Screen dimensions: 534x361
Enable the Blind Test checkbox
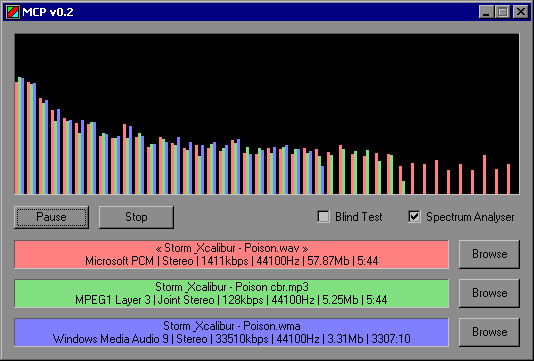324,217
